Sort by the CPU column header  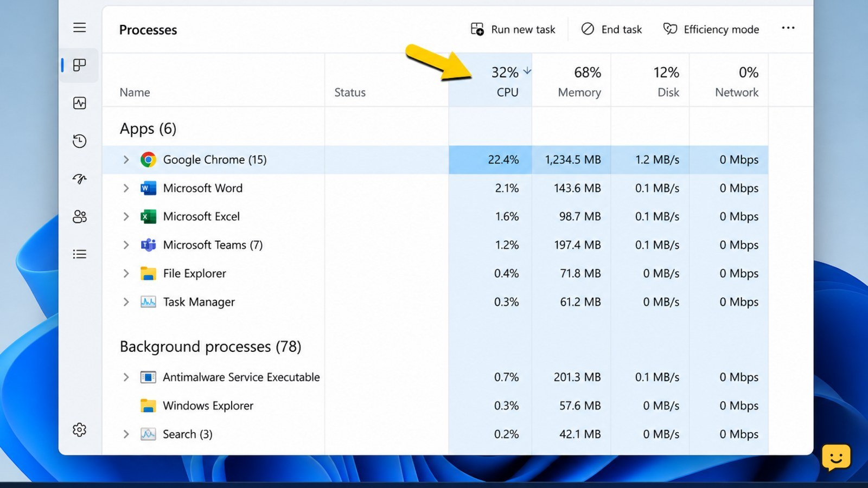tap(490, 80)
